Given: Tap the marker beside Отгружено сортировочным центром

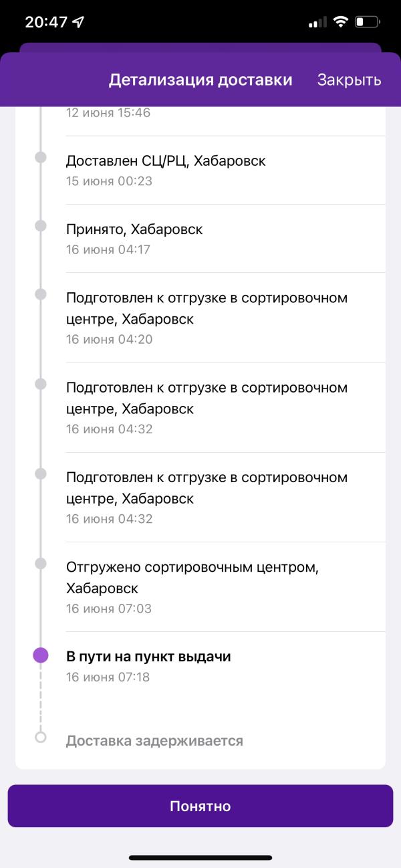Looking at the screenshot, I should (41, 563).
